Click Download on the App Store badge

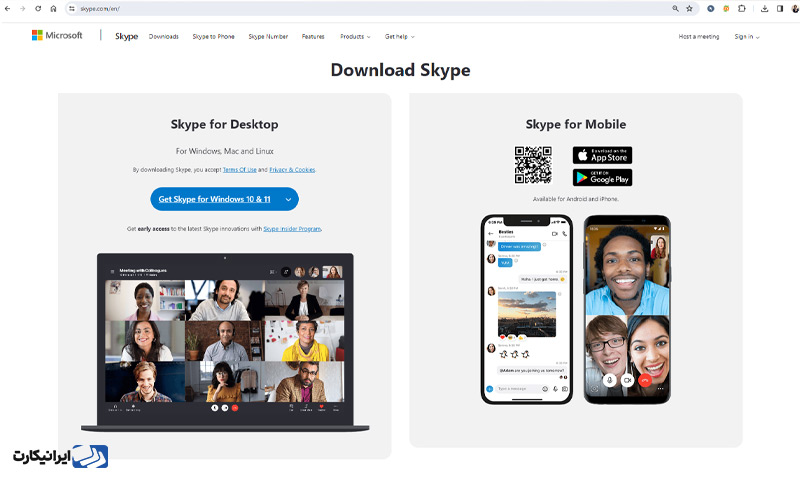point(602,155)
